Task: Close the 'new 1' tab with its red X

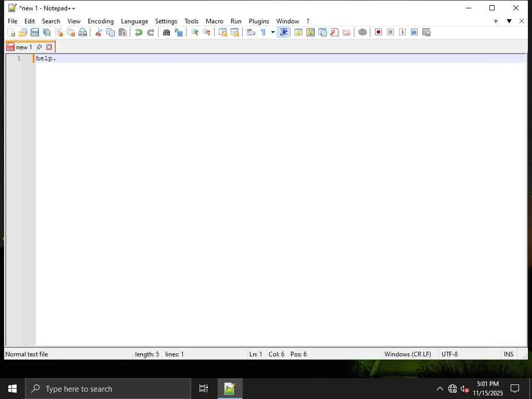Action: (49, 47)
